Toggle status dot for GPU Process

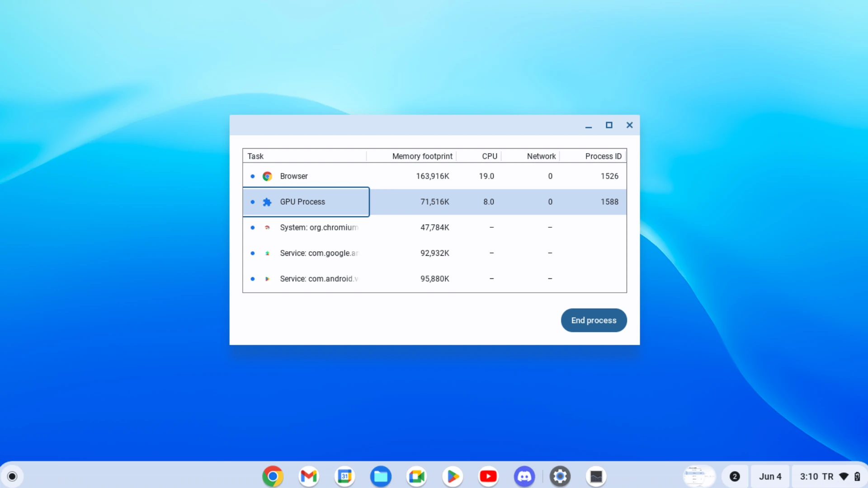coord(252,202)
